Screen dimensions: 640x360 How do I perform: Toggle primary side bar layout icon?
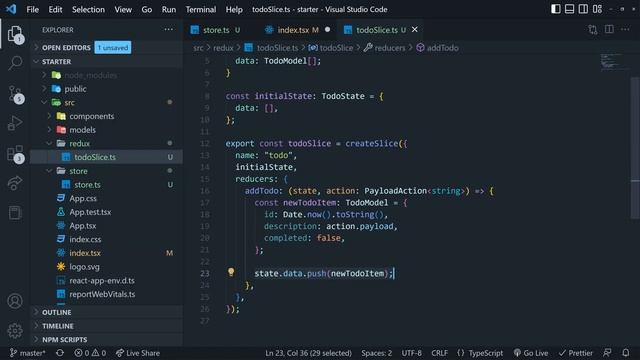[556, 9]
